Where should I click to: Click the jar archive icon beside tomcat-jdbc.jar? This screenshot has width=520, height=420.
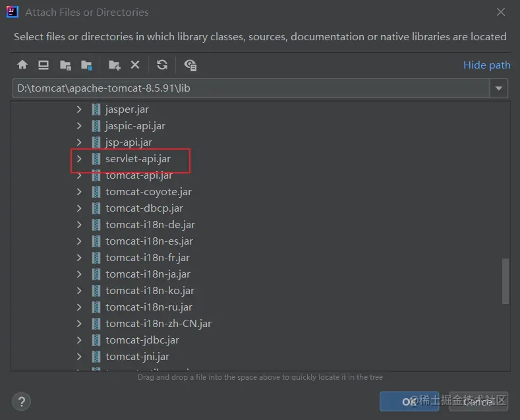click(96, 340)
